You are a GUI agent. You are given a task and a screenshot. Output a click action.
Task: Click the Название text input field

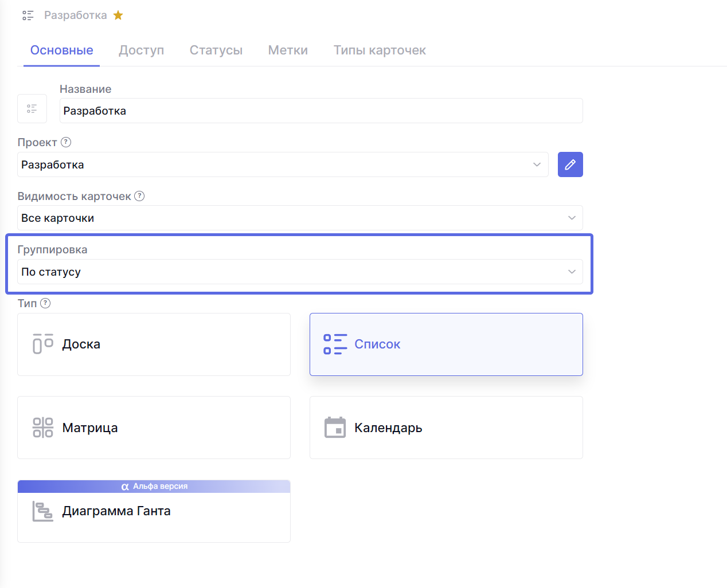pos(321,111)
